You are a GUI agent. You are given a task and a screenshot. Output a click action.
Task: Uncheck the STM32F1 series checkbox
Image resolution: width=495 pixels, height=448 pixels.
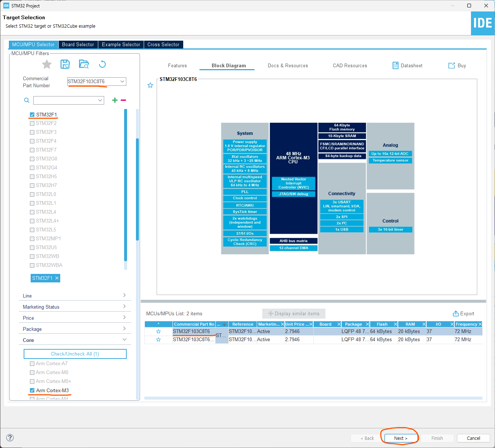tap(32, 115)
